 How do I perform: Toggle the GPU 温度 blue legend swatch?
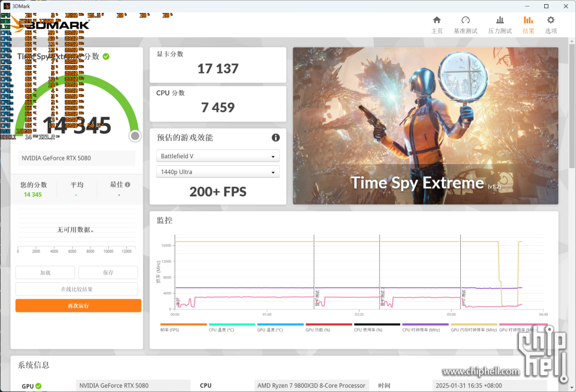280,324
